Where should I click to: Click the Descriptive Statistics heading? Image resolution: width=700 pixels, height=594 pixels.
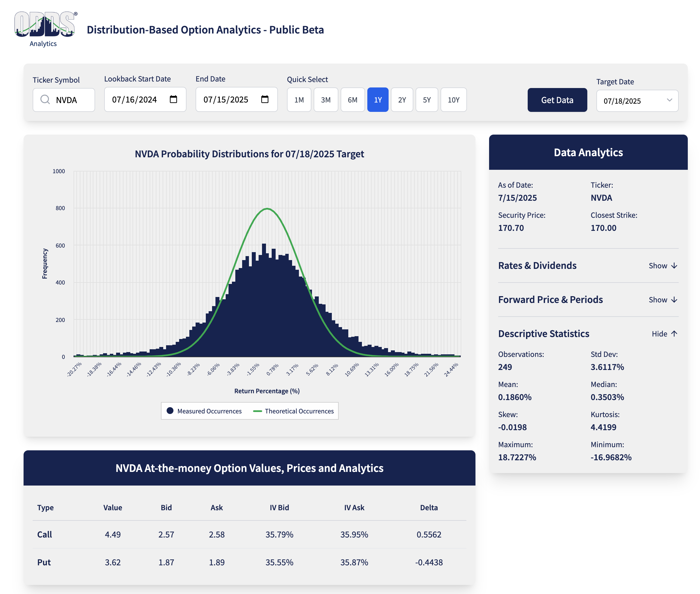pos(543,333)
